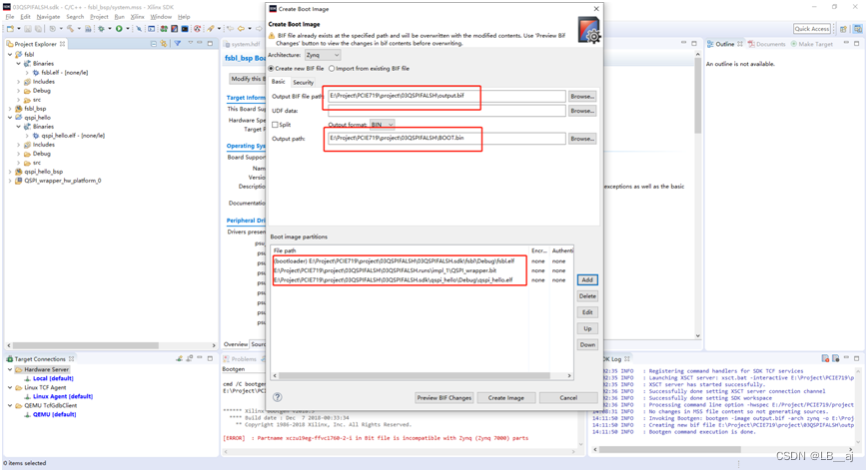Click the UDF data input field
868x472 pixels.
(x=446, y=111)
